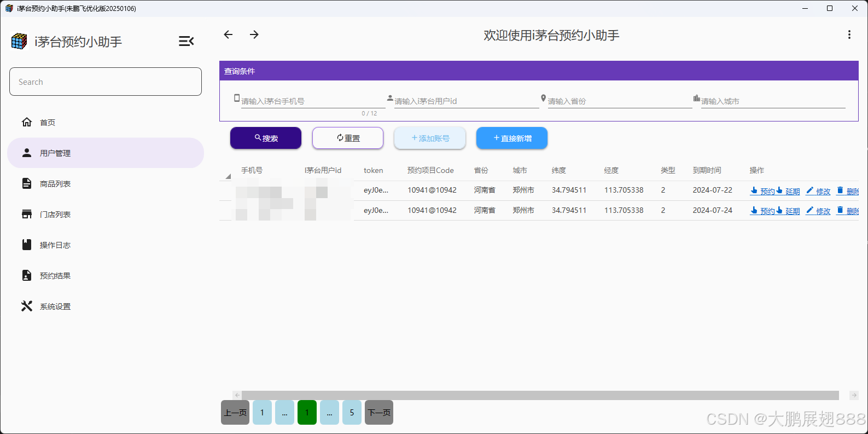This screenshot has height=434, width=868.
Task: Open the three-dot more options menu
Action: tap(849, 34)
